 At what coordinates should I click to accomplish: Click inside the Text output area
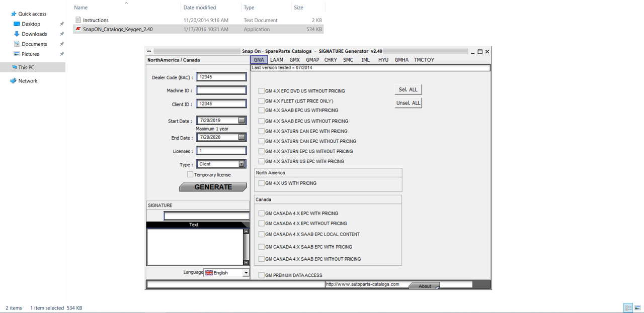(x=195, y=246)
